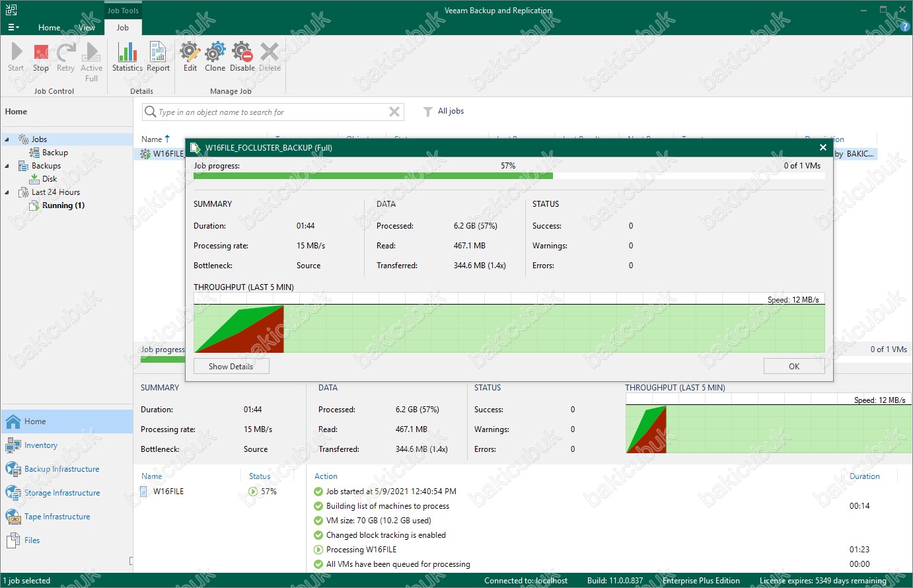This screenshot has width=913, height=588.
Task: Open the job Report
Action: 158,57
